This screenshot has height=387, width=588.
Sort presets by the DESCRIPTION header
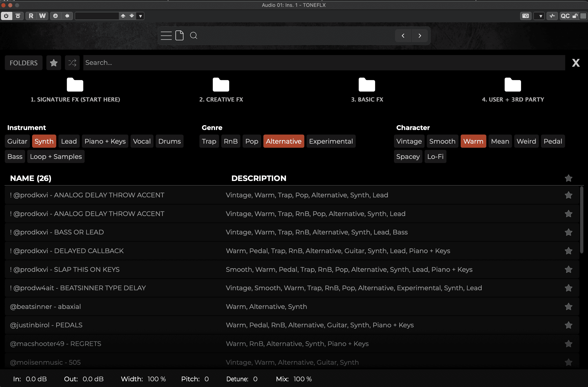(x=259, y=178)
